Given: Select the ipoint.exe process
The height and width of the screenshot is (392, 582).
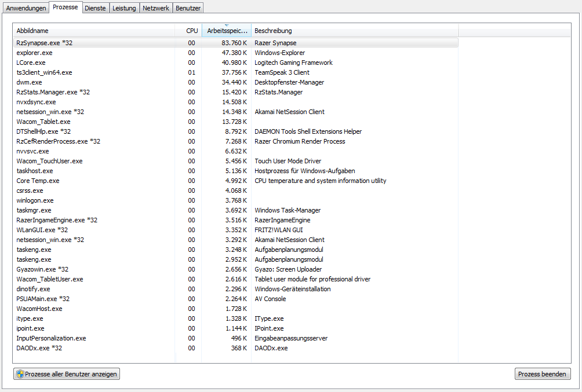Looking at the screenshot, I should pyautogui.click(x=236, y=328).
